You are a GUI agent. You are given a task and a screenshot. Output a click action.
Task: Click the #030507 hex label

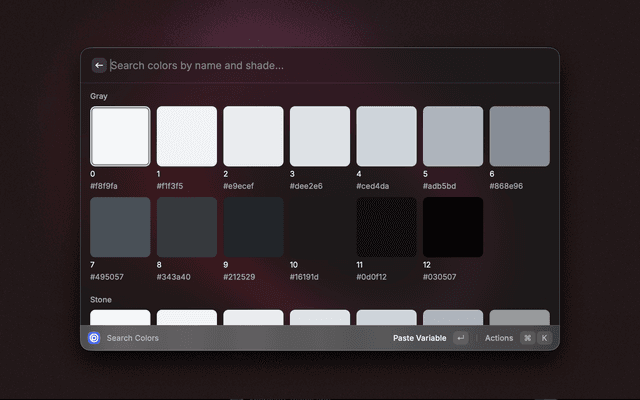(440, 277)
